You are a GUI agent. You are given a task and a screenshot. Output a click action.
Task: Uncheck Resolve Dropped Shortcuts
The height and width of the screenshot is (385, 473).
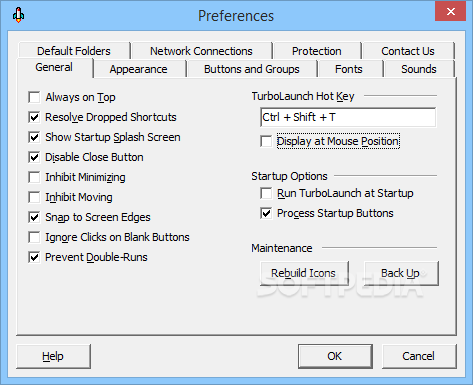[34, 117]
